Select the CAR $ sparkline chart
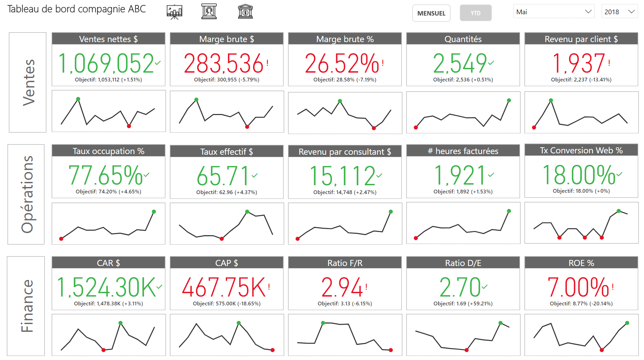The image size is (644, 360). pyautogui.click(x=109, y=335)
